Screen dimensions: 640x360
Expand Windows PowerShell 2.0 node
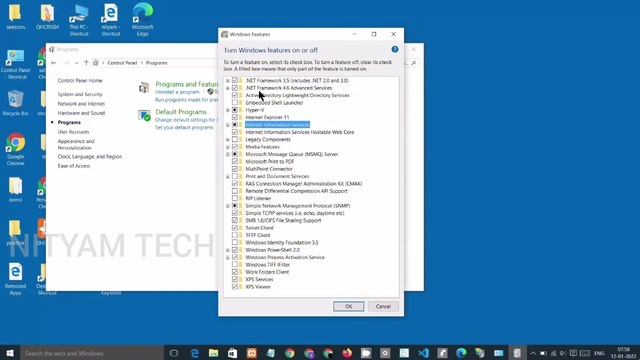(x=228, y=250)
